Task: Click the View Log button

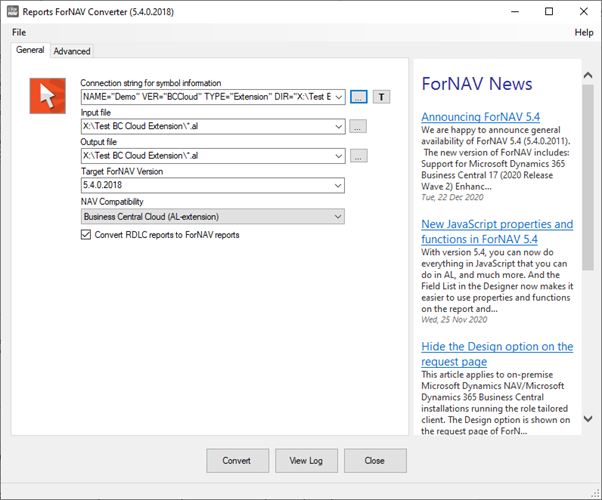Action: [x=306, y=460]
